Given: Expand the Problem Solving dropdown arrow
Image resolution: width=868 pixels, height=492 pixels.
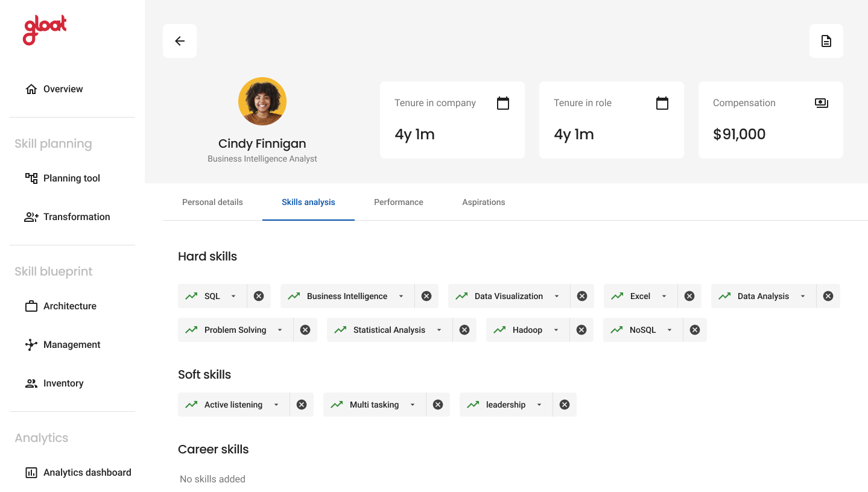Looking at the screenshot, I should click(x=280, y=330).
